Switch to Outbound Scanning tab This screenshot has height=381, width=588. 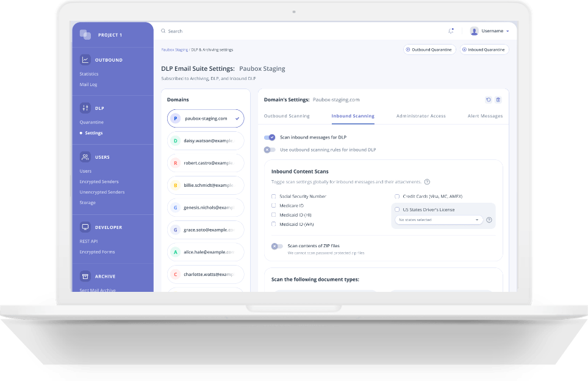287,116
